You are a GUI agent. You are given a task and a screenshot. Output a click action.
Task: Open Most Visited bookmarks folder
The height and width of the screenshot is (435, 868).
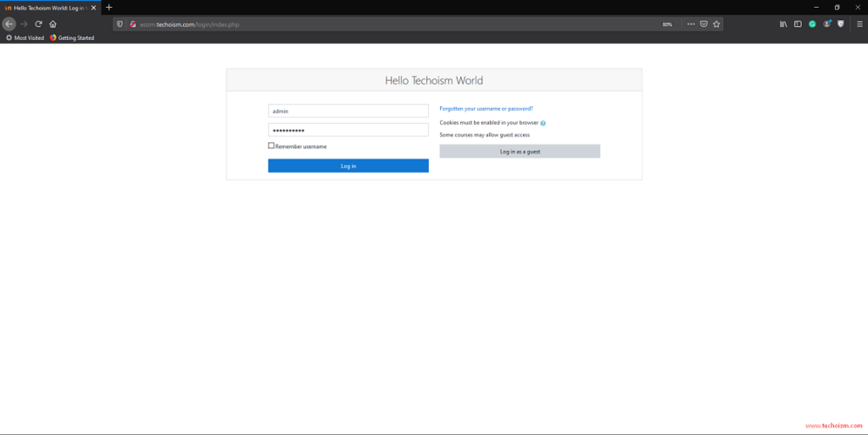pos(25,37)
